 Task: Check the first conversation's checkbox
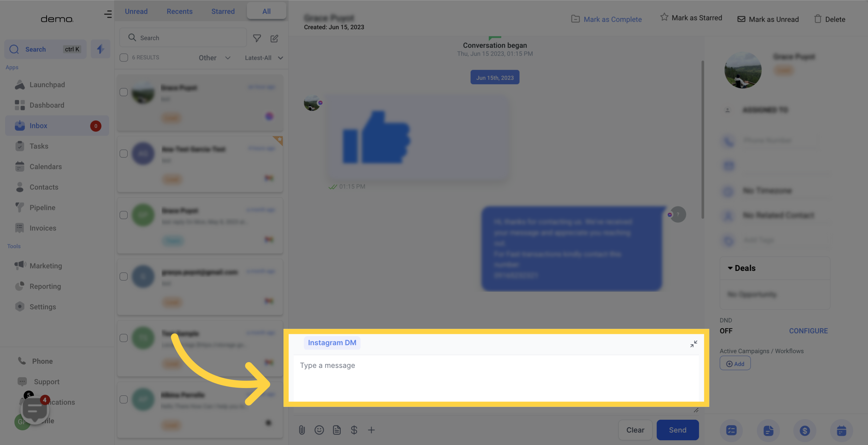[x=124, y=92]
